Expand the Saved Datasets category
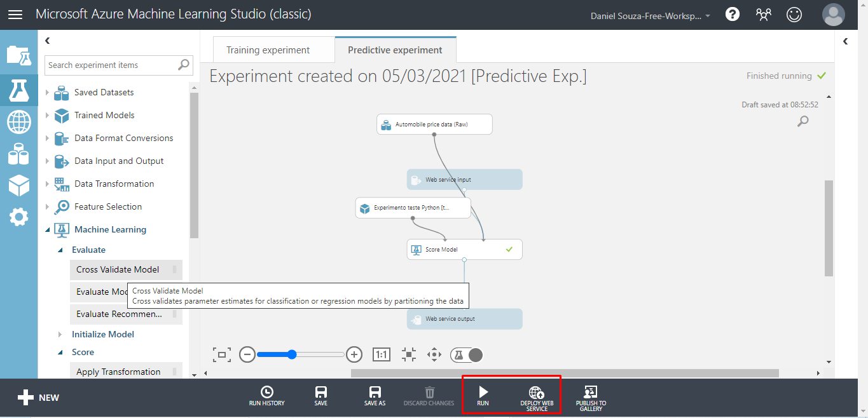The width and height of the screenshot is (868, 418). [x=47, y=92]
